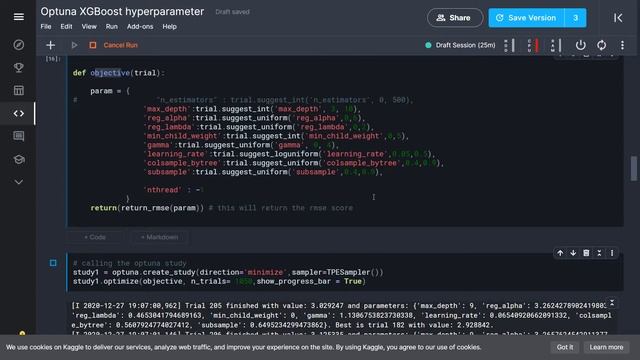Open the View menu

click(89, 27)
